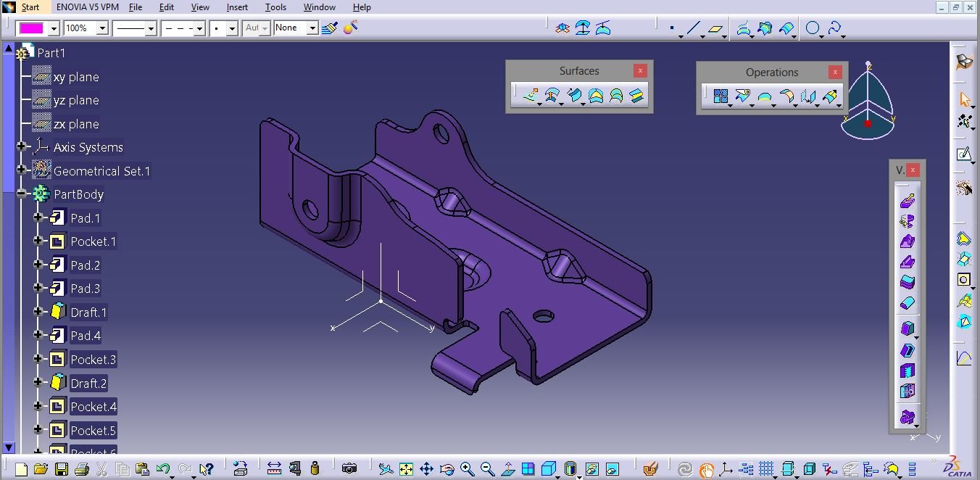This screenshot has width=980, height=480.
Task: Click the Fit All In view icon
Action: pos(406,469)
